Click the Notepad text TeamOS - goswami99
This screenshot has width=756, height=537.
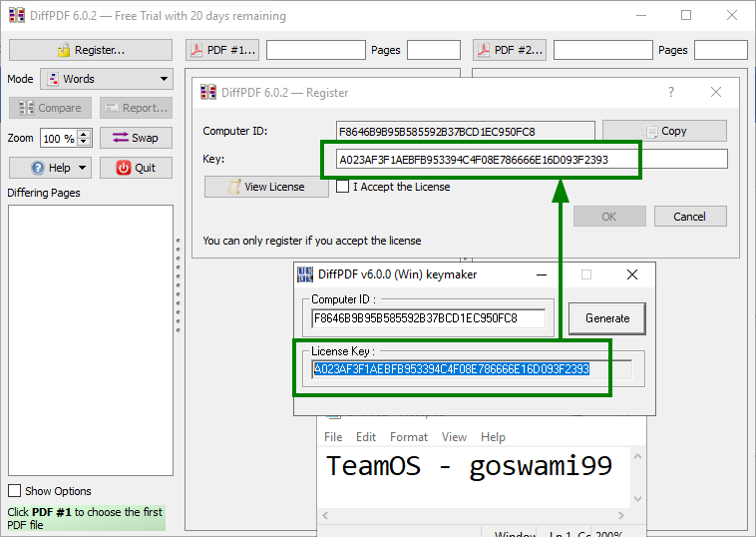pyautogui.click(x=469, y=466)
